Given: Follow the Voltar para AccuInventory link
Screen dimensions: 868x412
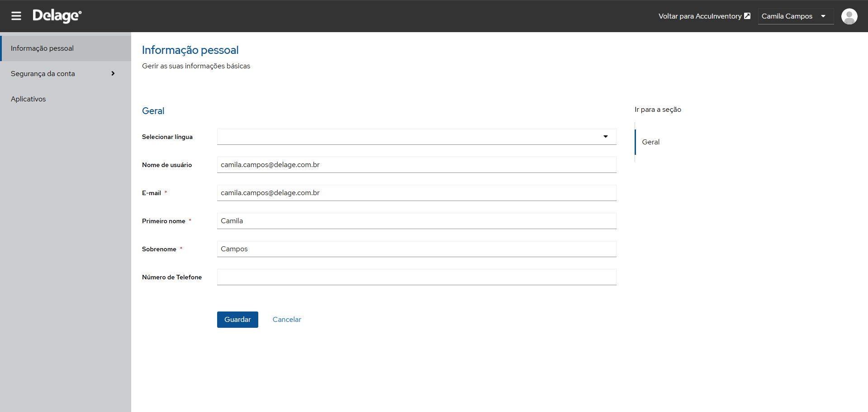Looking at the screenshot, I should tap(704, 16).
